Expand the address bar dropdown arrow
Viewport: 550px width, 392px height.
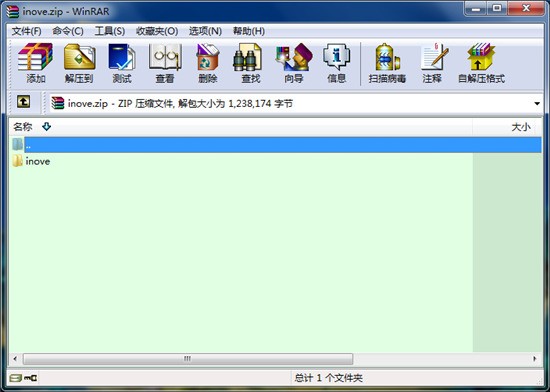pos(537,103)
